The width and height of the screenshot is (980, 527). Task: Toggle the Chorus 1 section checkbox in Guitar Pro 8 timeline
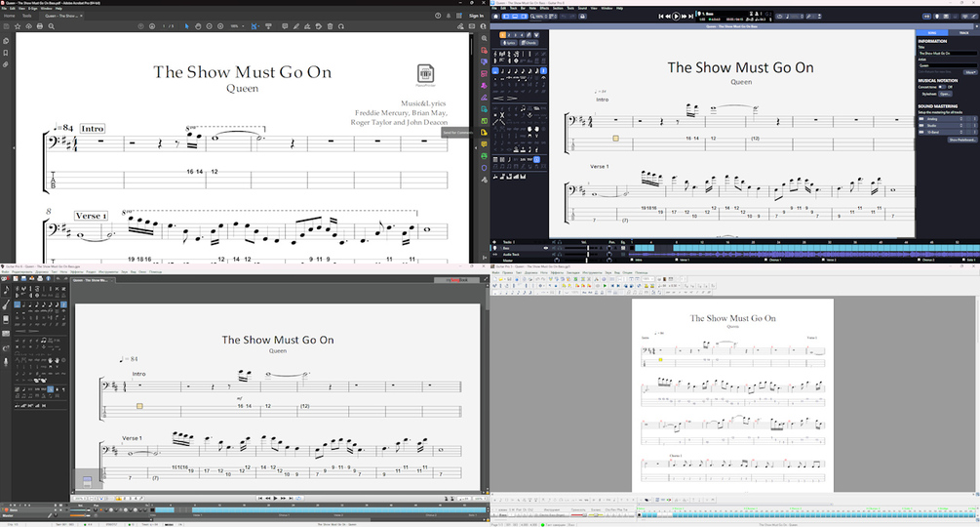pos(765,260)
